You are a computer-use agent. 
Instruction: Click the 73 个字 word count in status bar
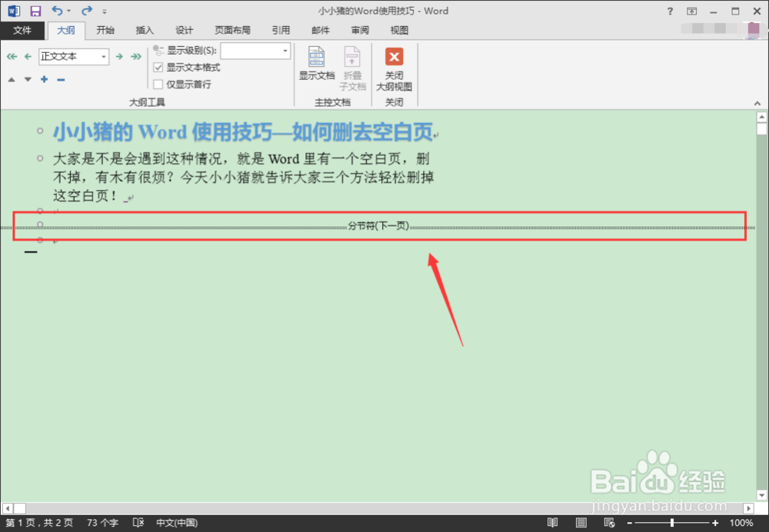(x=102, y=522)
